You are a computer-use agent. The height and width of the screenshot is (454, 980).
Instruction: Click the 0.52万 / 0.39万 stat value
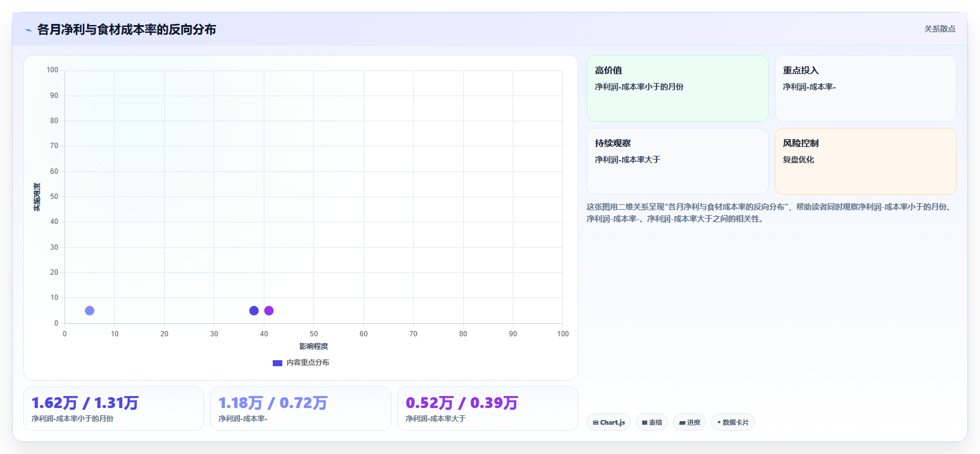coord(461,403)
